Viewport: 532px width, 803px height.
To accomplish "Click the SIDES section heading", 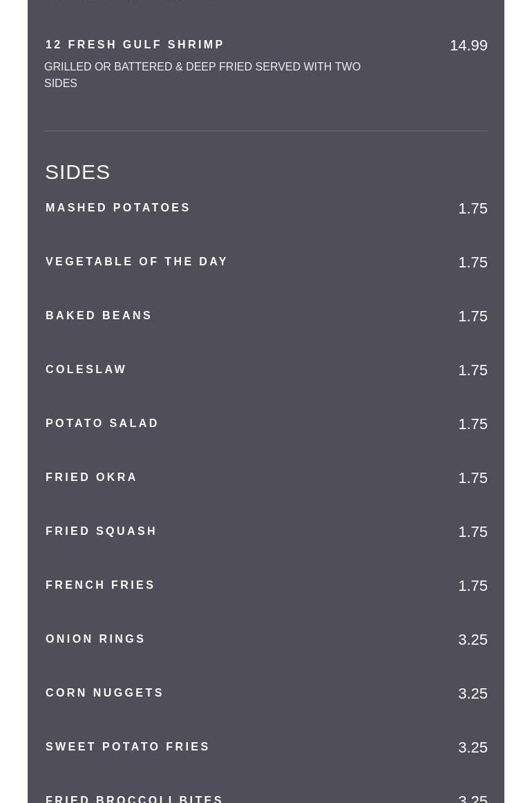I will 77,172.
